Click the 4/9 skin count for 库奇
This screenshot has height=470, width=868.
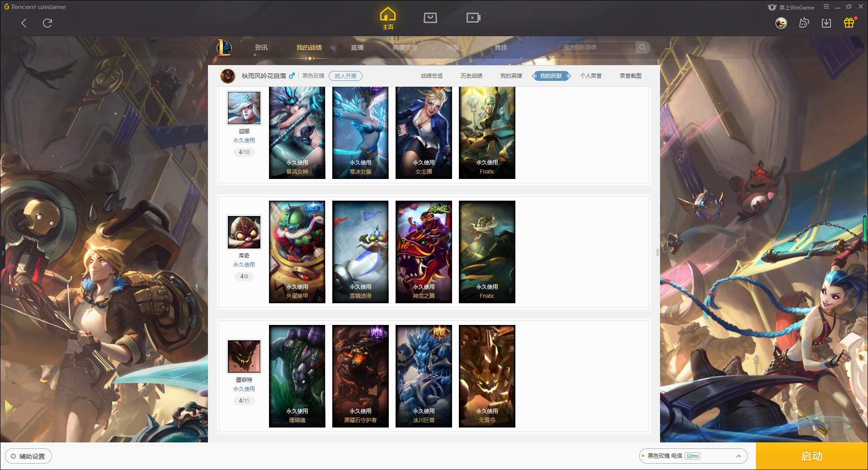pos(244,277)
